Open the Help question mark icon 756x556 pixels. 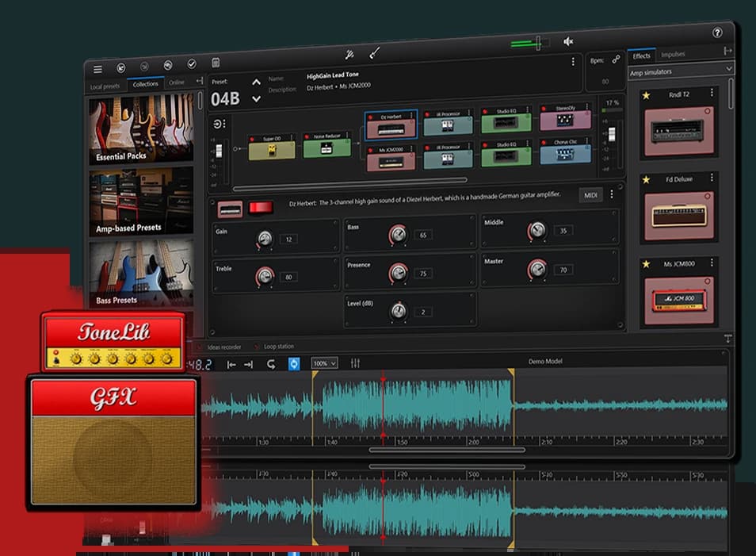(x=719, y=34)
